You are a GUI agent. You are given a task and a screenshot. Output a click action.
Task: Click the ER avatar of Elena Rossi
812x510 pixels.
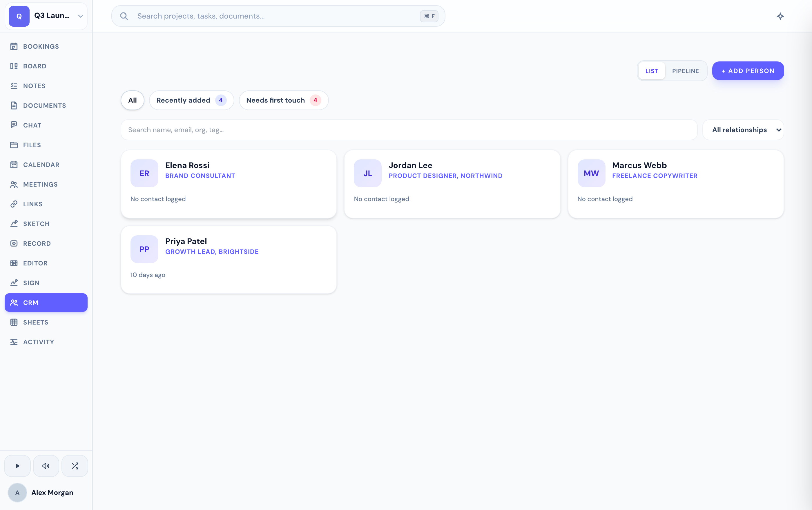coord(144,173)
